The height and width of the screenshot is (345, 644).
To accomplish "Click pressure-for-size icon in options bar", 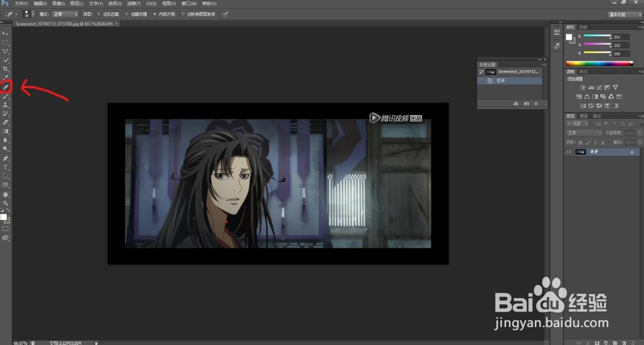I will [x=225, y=14].
